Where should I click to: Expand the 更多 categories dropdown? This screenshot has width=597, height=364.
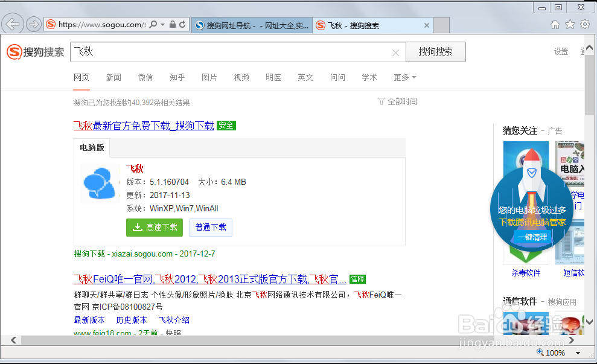coord(404,77)
